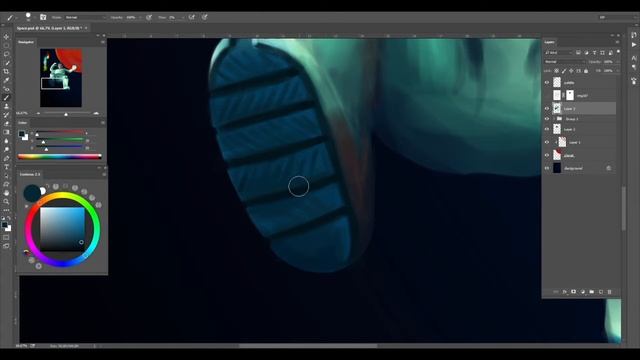The image size is (640, 360).
Task: Select the Color panel tab
Action: [x=22, y=122]
